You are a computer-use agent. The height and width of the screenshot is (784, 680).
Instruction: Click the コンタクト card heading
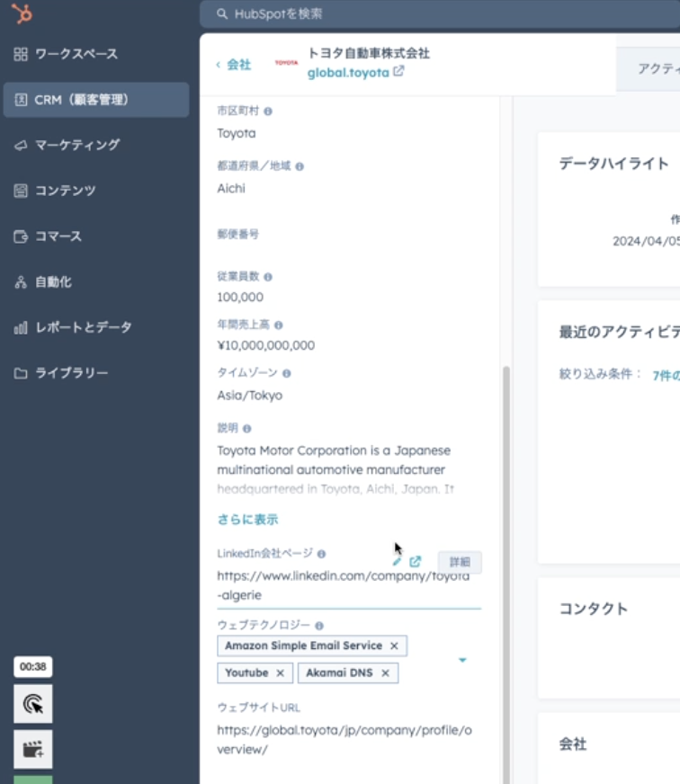(593, 609)
